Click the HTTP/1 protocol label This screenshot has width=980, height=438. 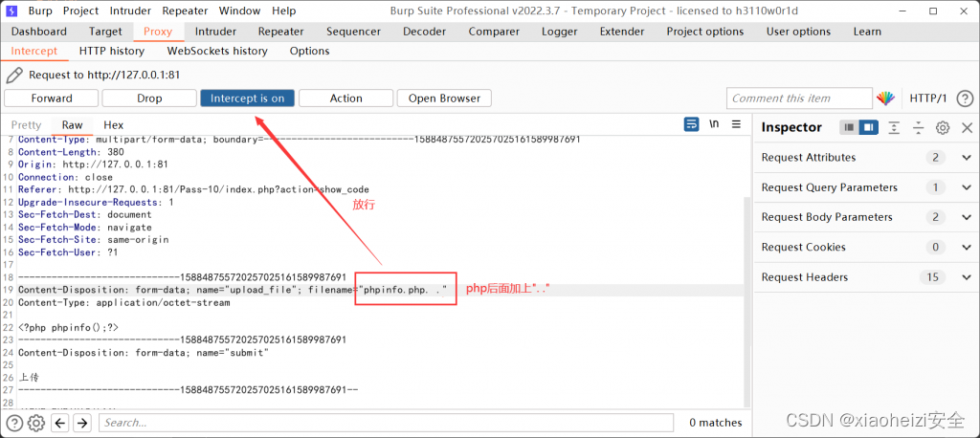coord(928,99)
